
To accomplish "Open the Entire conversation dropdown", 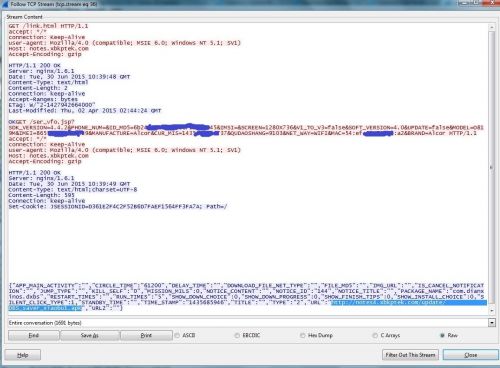I will click(492, 322).
